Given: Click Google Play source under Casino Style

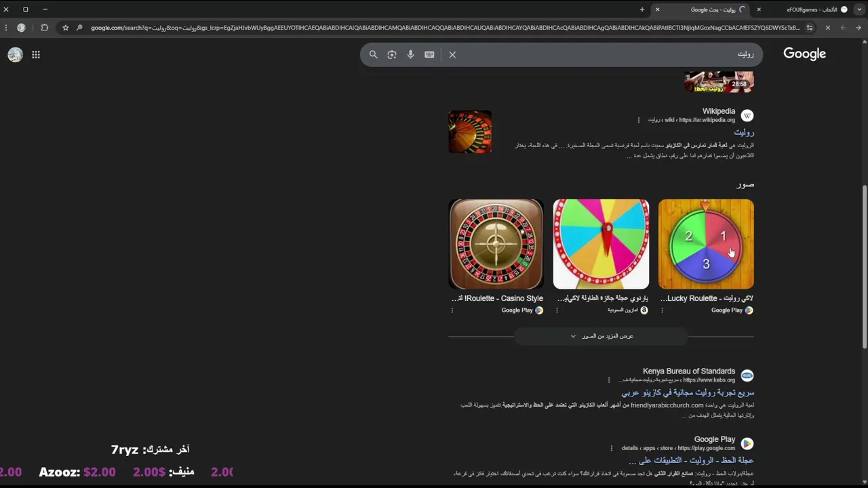Looking at the screenshot, I should pos(522,310).
